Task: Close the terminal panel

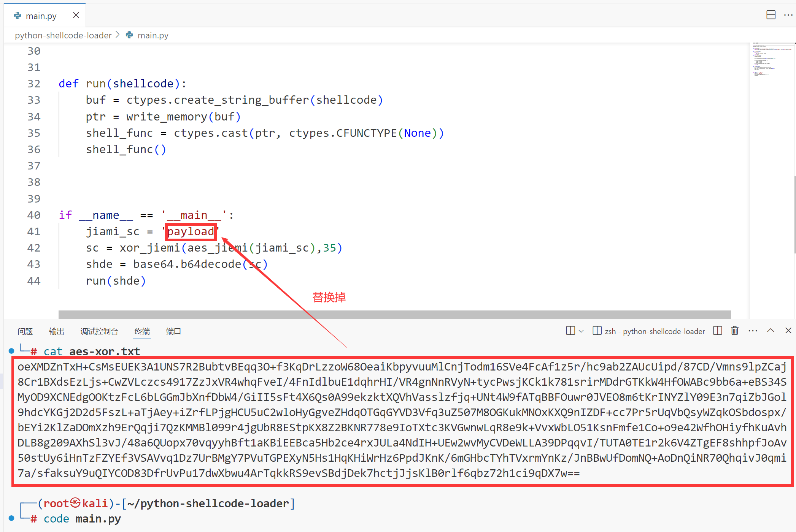Action: point(788,331)
